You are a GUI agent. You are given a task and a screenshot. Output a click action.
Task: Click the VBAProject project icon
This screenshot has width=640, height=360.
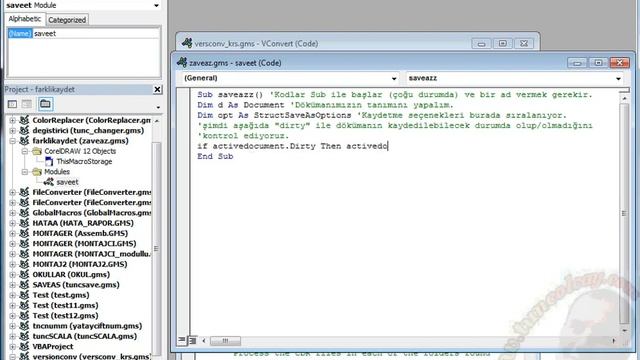click(x=24, y=346)
